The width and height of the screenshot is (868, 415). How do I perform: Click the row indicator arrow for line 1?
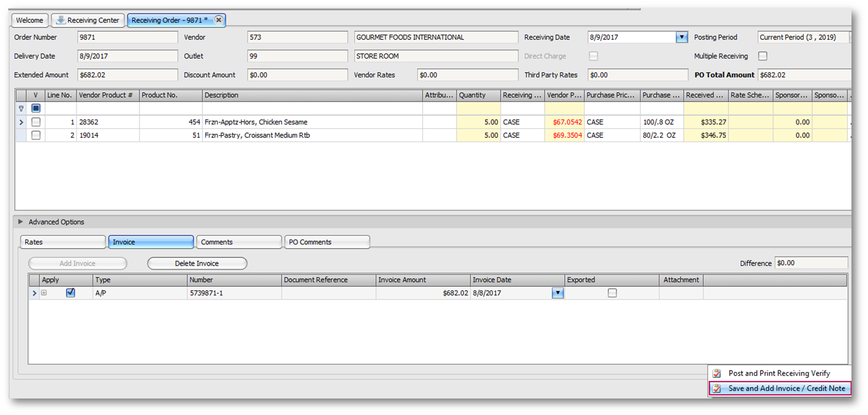click(21, 122)
